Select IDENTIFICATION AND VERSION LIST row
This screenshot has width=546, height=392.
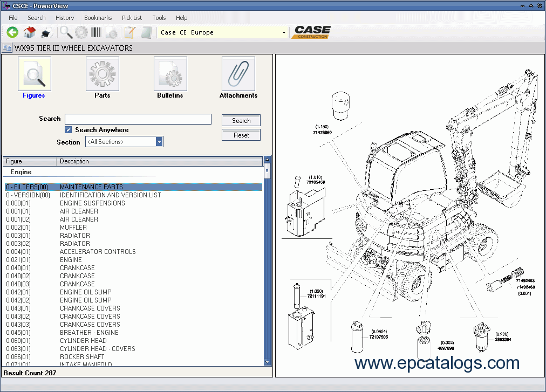click(x=133, y=195)
